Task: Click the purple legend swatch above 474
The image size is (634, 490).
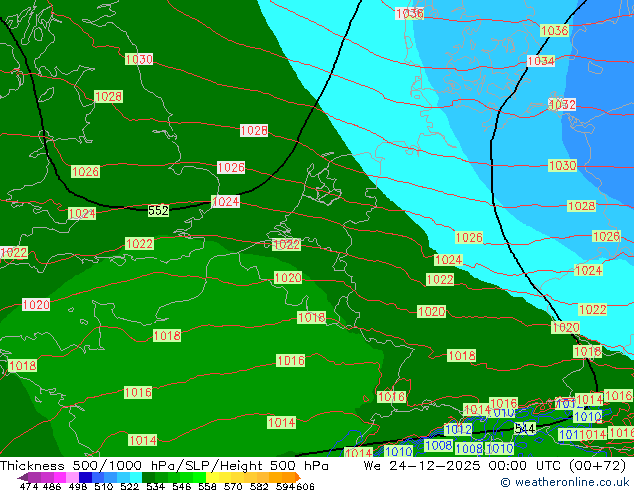Action: click(x=35, y=477)
